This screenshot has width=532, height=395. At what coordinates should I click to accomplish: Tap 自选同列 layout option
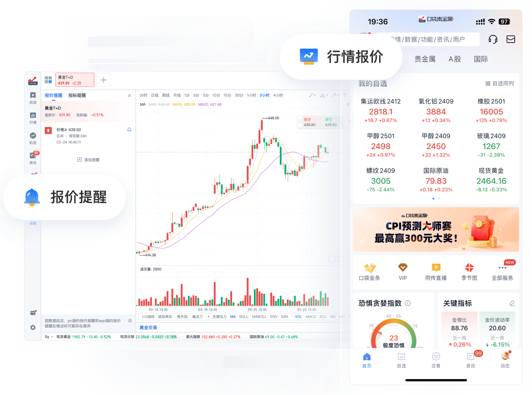click(500, 84)
